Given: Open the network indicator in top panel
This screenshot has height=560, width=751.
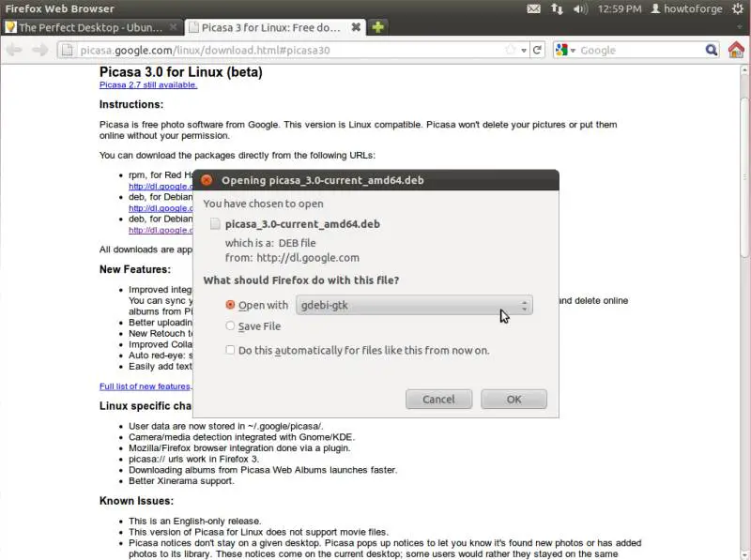Looking at the screenshot, I should click(557, 8).
